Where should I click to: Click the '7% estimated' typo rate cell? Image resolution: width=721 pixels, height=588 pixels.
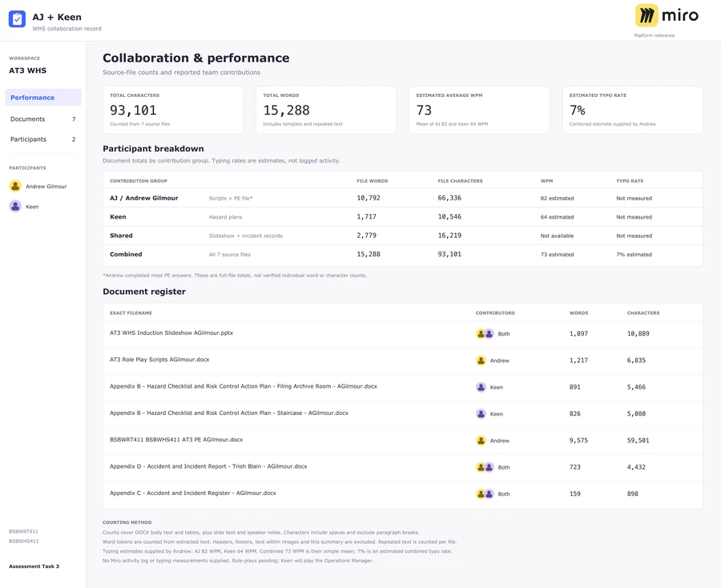(634, 254)
